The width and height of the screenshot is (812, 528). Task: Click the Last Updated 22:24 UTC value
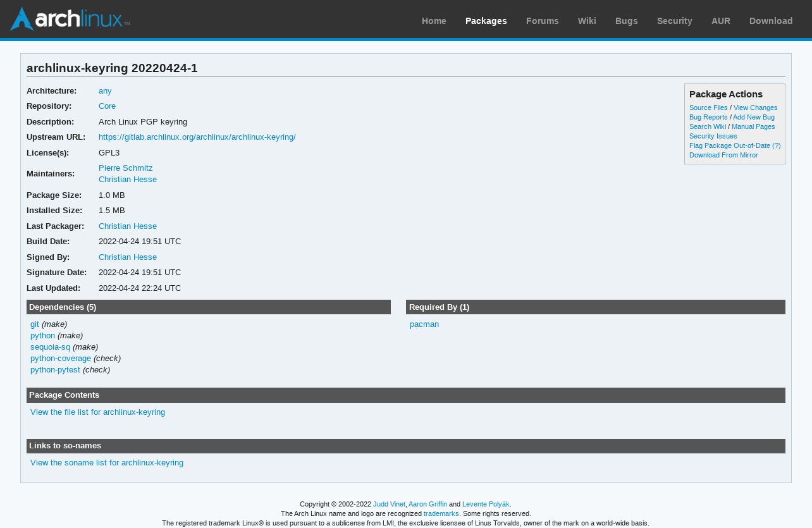click(x=140, y=288)
